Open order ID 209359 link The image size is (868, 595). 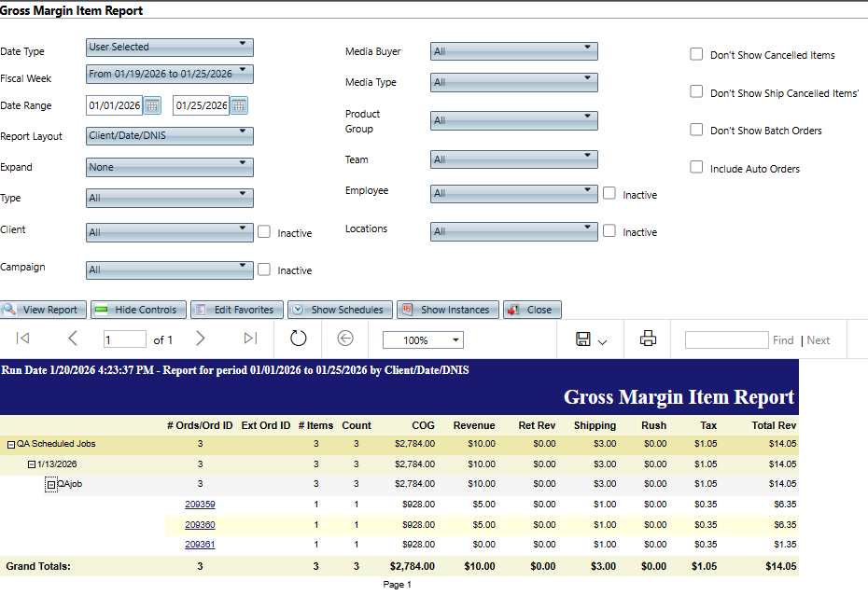click(x=200, y=505)
